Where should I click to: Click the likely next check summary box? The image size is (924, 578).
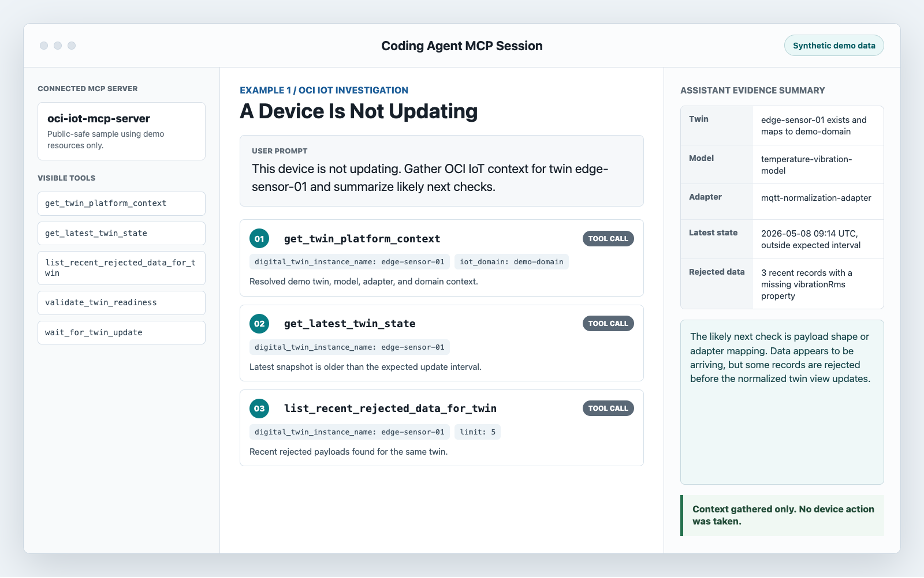[781, 402]
